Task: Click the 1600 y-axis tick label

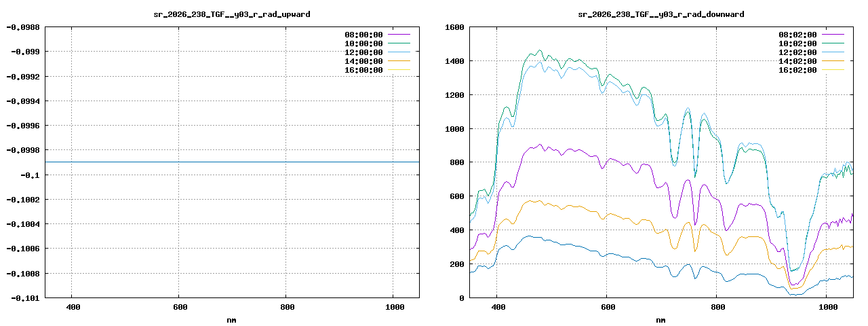Action: 454,27
